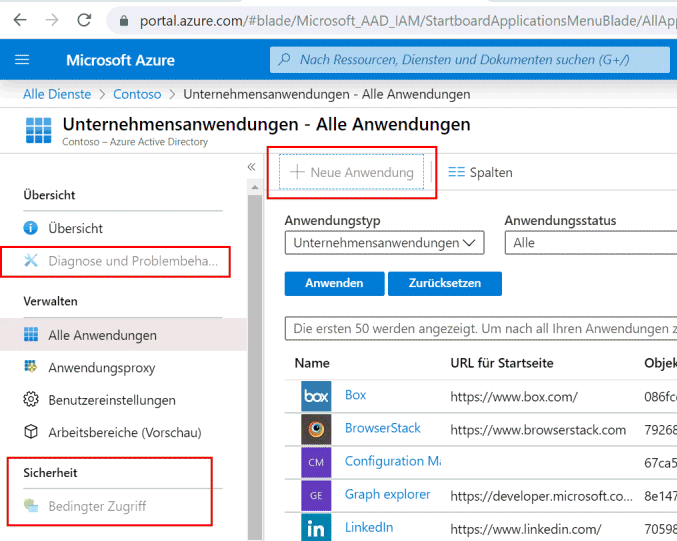Click the BrowserStack logo icon
The height and width of the screenshot is (541, 677).
coord(316,429)
